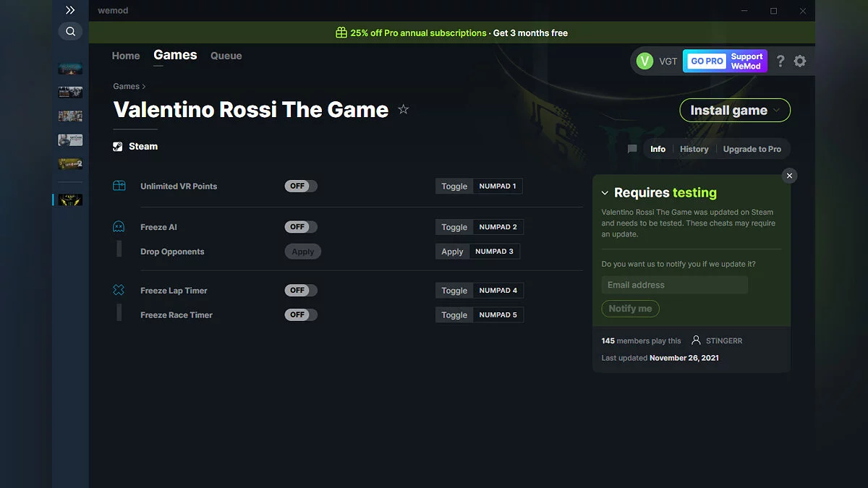Click the STINGERR author user icon
This screenshot has width=868, height=488.
click(x=696, y=341)
